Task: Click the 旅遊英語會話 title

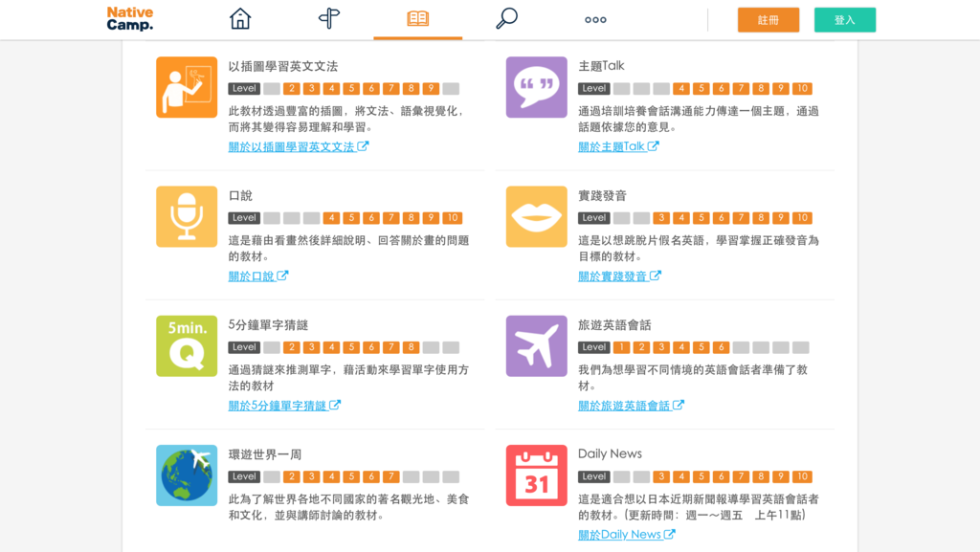Action: coord(614,324)
